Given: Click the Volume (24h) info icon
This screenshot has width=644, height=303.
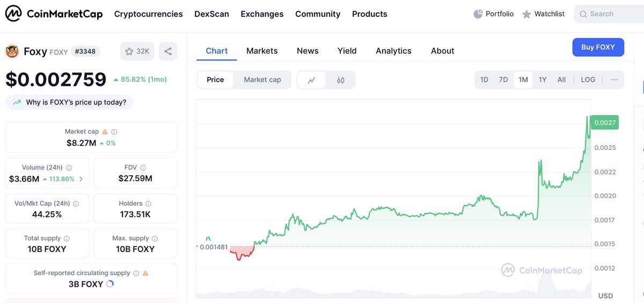Looking at the screenshot, I should (69, 168).
